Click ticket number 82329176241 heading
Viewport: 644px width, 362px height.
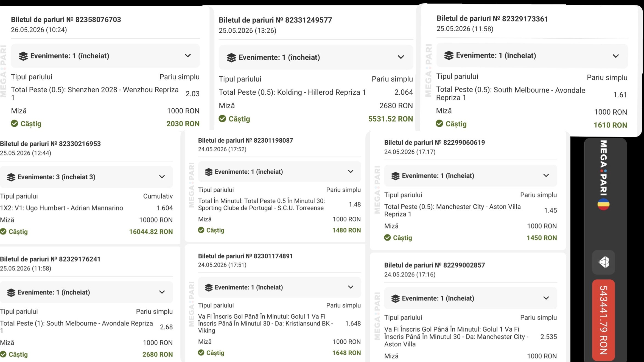(x=50, y=259)
